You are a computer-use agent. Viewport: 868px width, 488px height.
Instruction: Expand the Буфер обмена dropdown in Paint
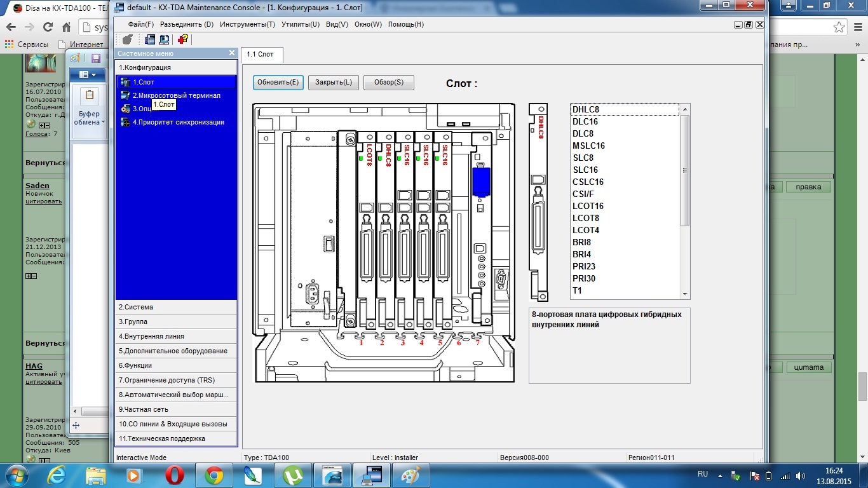click(x=89, y=118)
